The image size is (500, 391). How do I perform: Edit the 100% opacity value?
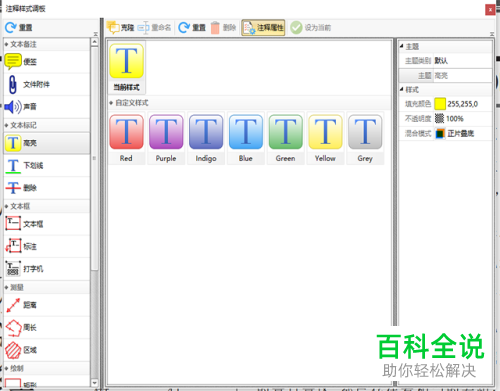455,119
